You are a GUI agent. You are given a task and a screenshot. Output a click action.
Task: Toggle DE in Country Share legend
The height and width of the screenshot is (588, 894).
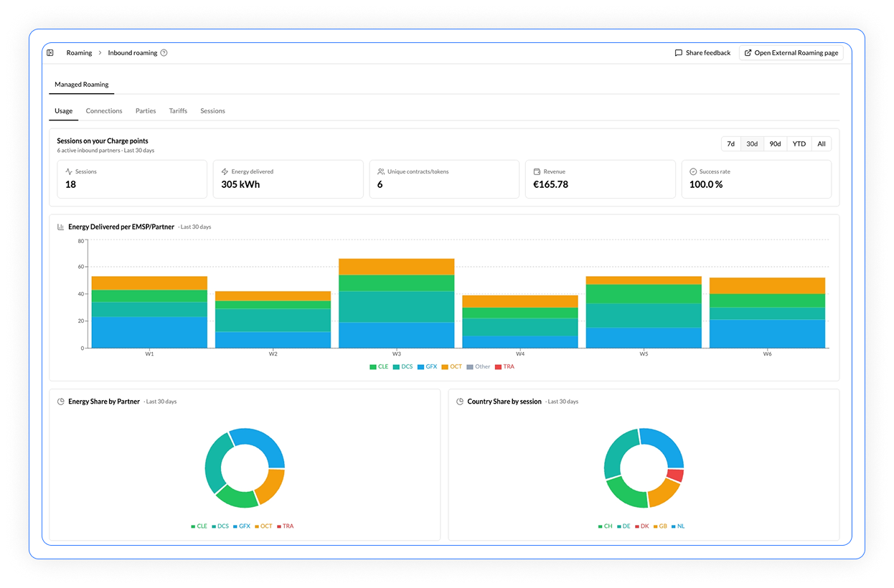tap(624, 526)
